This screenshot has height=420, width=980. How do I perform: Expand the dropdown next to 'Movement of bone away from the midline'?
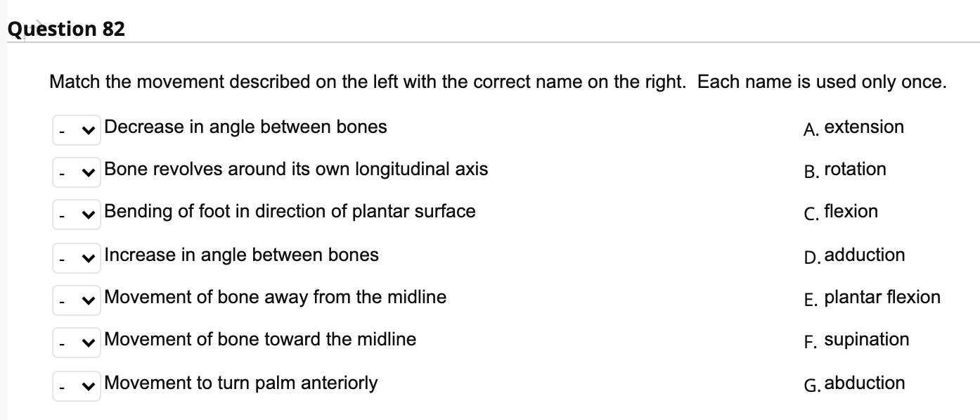[x=76, y=300]
